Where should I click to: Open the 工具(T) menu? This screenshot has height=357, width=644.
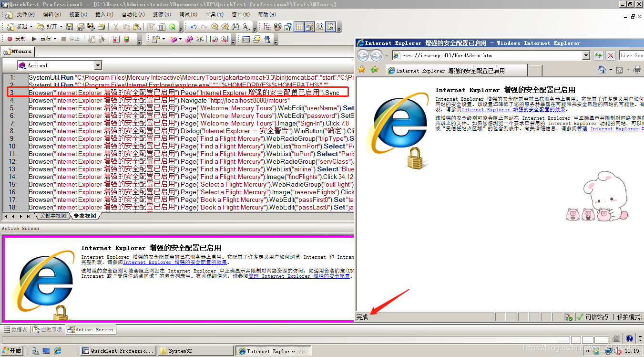click(x=214, y=15)
